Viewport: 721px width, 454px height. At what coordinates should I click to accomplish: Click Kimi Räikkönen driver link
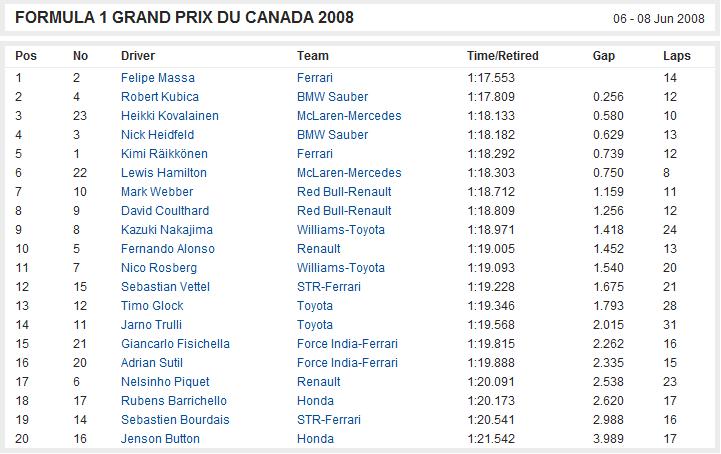pos(164,154)
